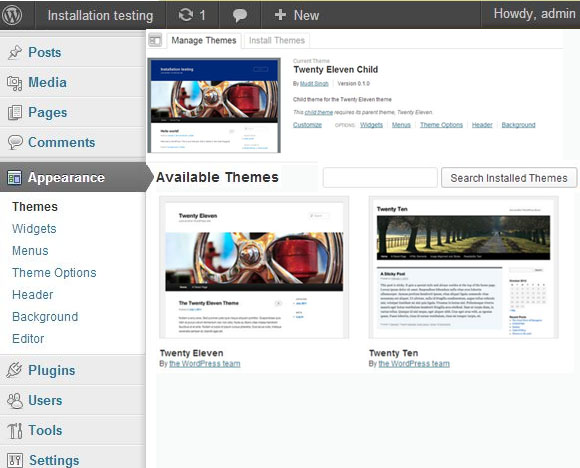Click the Customize link for current theme
This screenshot has height=468, width=580.
pos(307,125)
